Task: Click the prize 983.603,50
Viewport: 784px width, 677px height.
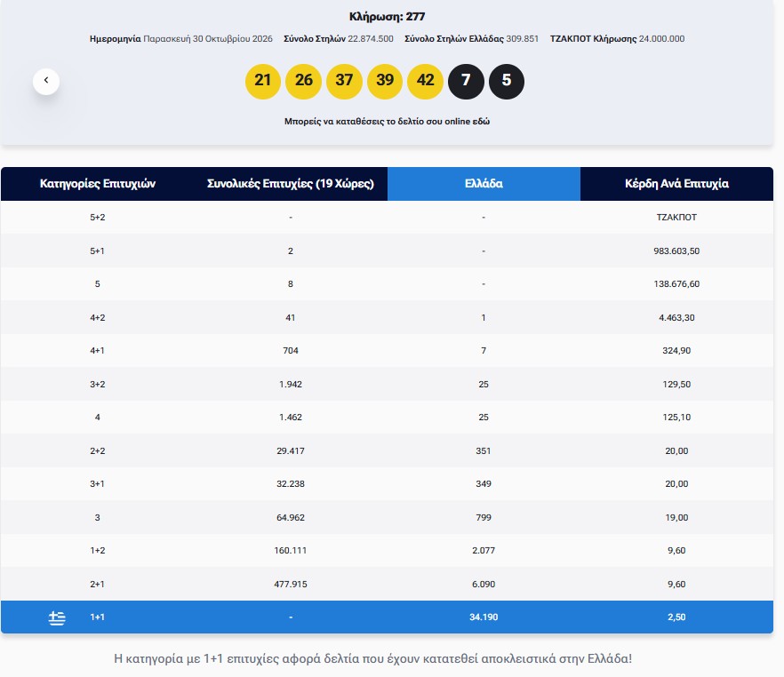Action: [676, 251]
